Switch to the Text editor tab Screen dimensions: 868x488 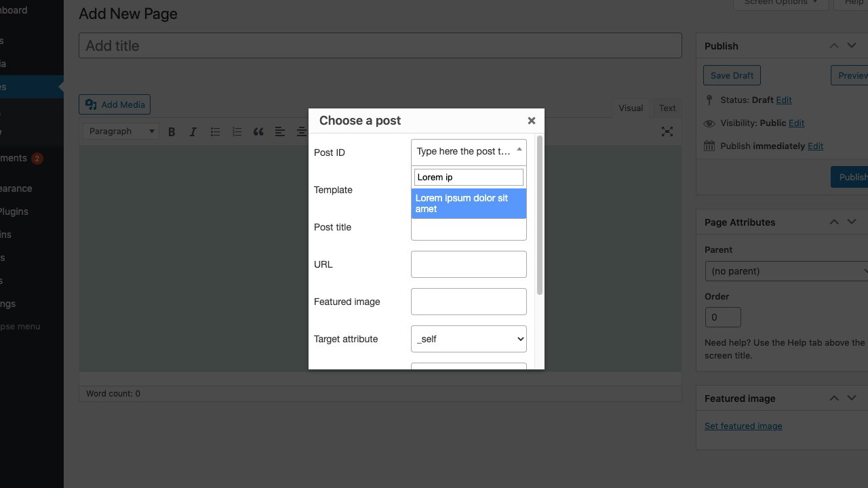click(x=667, y=108)
